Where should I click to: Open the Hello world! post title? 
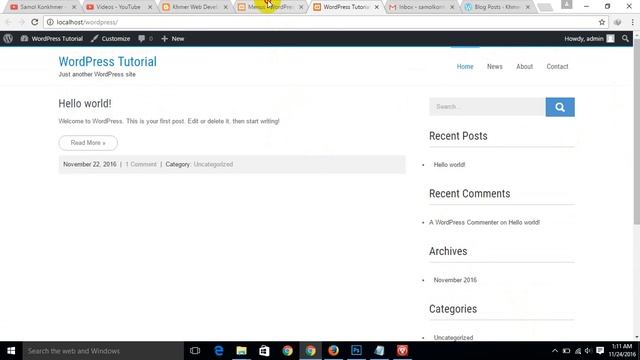[85, 104]
